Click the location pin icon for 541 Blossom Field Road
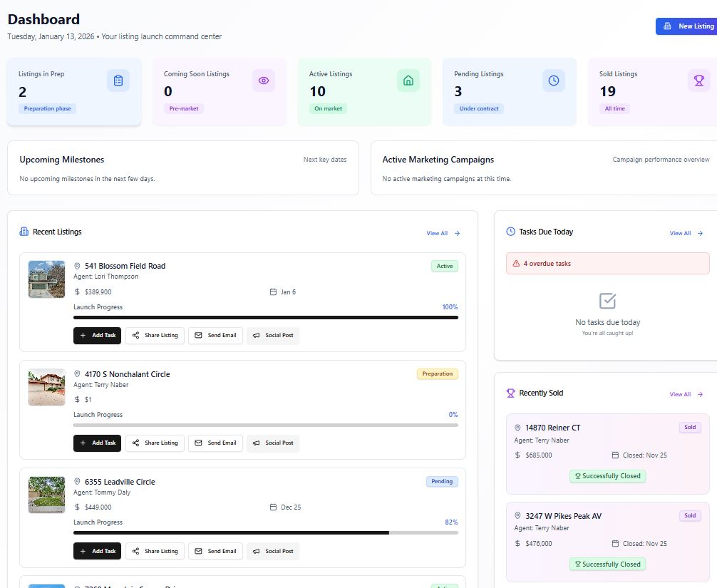The width and height of the screenshot is (717, 588). pos(77,266)
